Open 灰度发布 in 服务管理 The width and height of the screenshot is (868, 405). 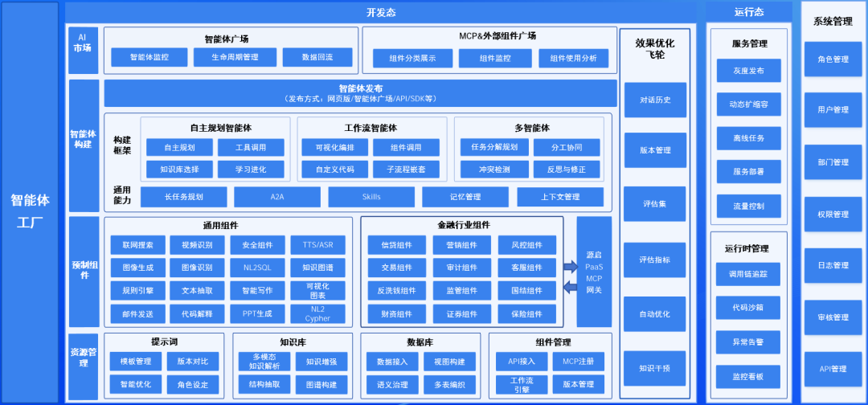[748, 71]
